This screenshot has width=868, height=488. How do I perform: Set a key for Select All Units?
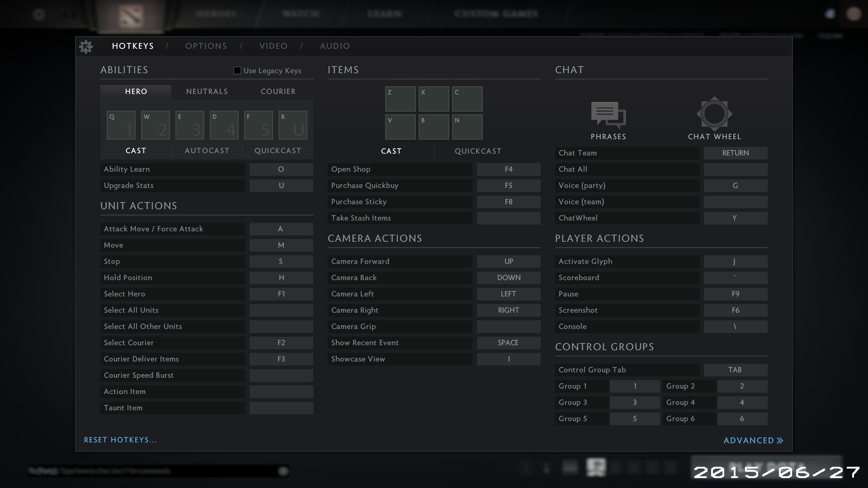click(281, 310)
